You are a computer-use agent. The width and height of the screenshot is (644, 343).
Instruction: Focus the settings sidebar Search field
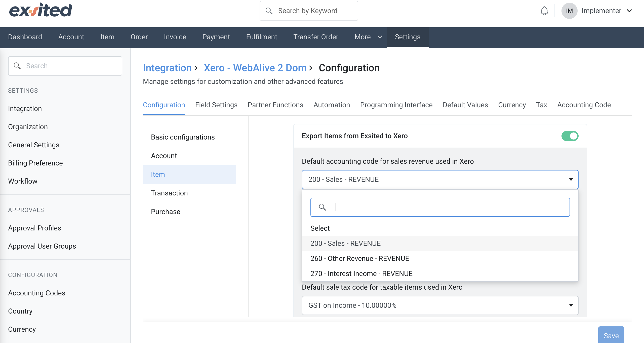coord(65,66)
